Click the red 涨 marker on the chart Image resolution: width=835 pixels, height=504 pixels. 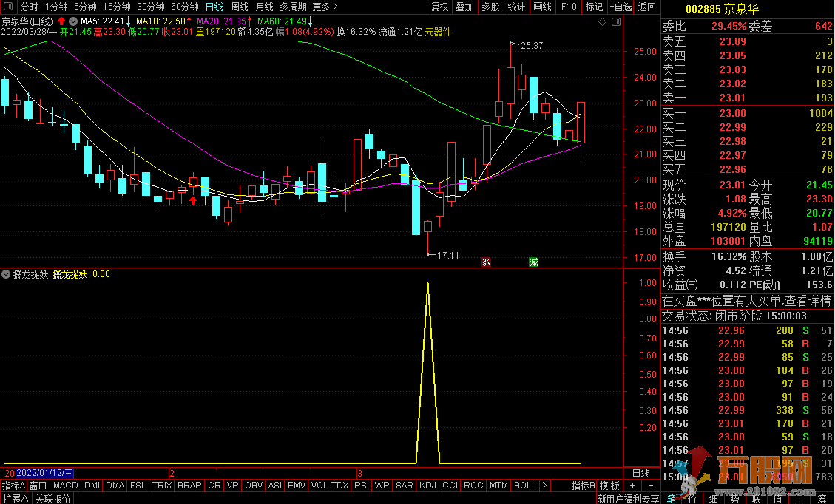coord(486,262)
